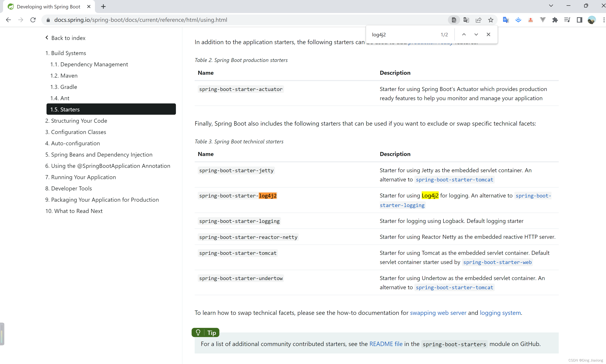Close the find-in-page bar

click(488, 35)
